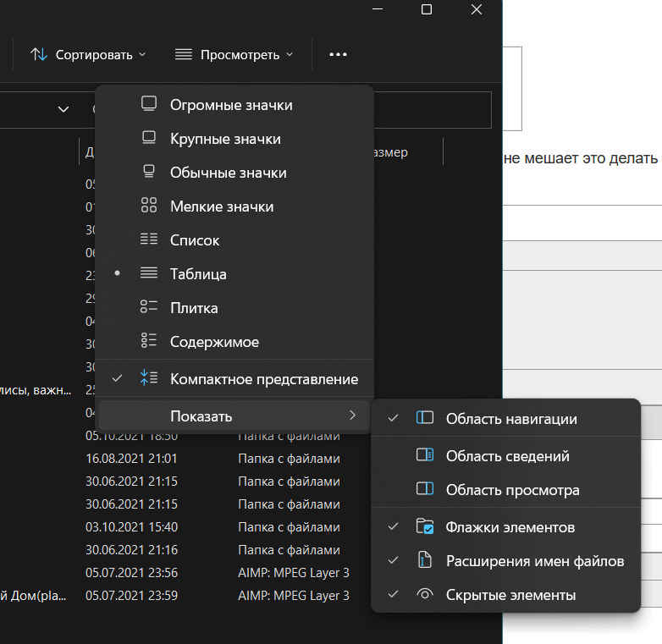Click the preview pane icon
The width and height of the screenshot is (662, 644).
pyautogui.click(x=425, y=488)
